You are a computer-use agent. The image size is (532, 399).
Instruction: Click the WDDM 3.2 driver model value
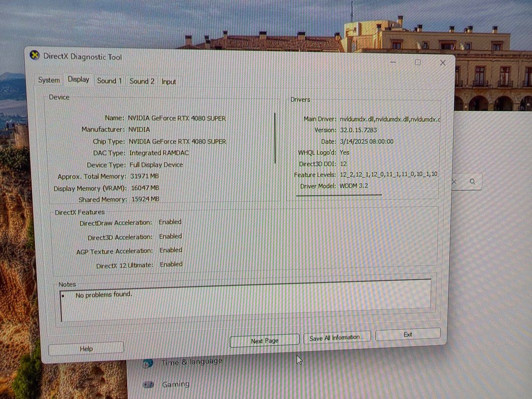pos(354,186)
